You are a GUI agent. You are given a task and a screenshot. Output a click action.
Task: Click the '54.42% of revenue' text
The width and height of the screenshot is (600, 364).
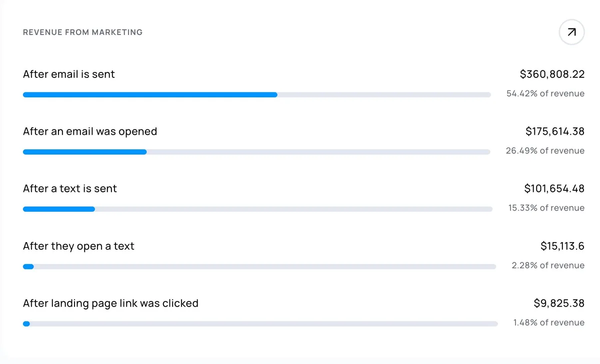coord(544,93)
